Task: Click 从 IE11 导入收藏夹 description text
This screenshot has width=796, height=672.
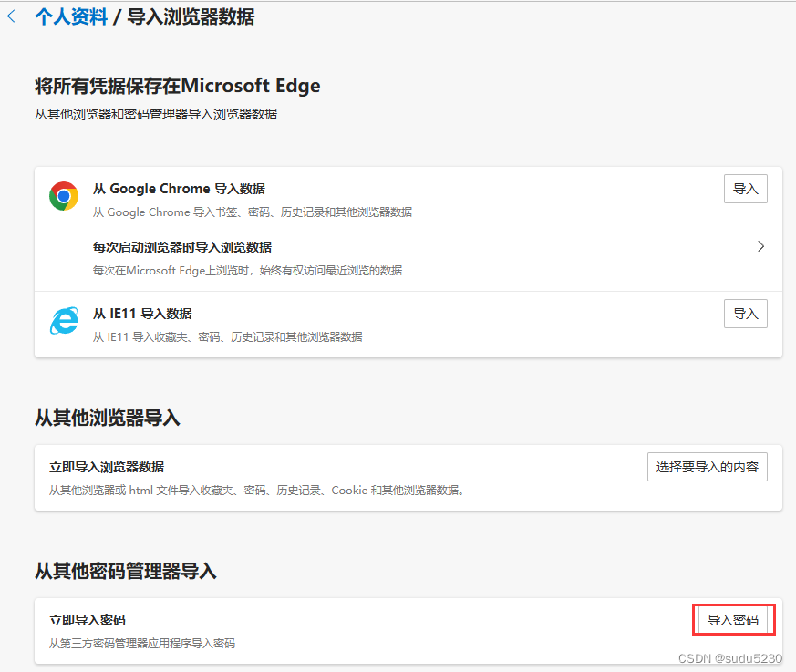Action: [x=227, y=337]
